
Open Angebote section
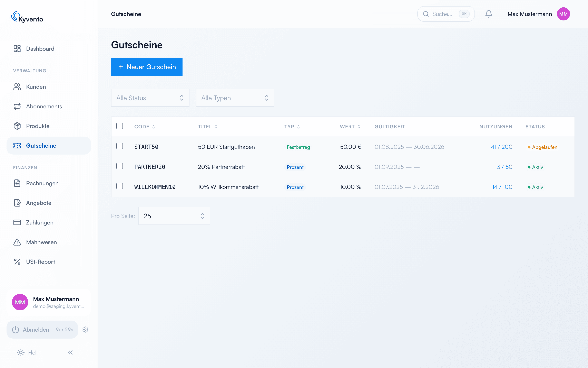click(x=49, y=203)
